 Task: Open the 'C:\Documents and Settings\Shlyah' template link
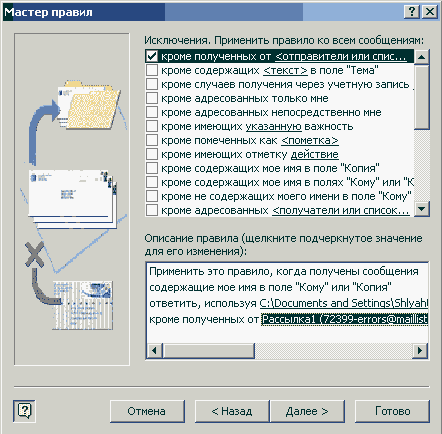click(344, 303)
